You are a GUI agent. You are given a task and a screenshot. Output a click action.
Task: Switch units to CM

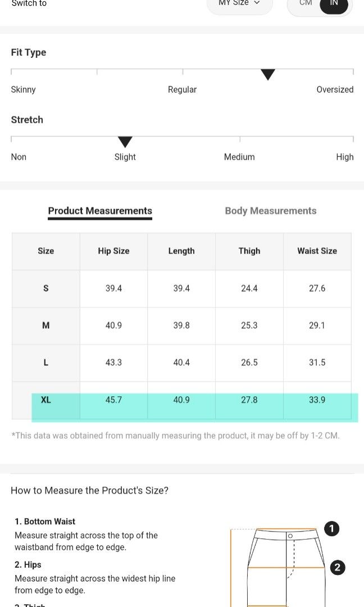tap(306, 3)
